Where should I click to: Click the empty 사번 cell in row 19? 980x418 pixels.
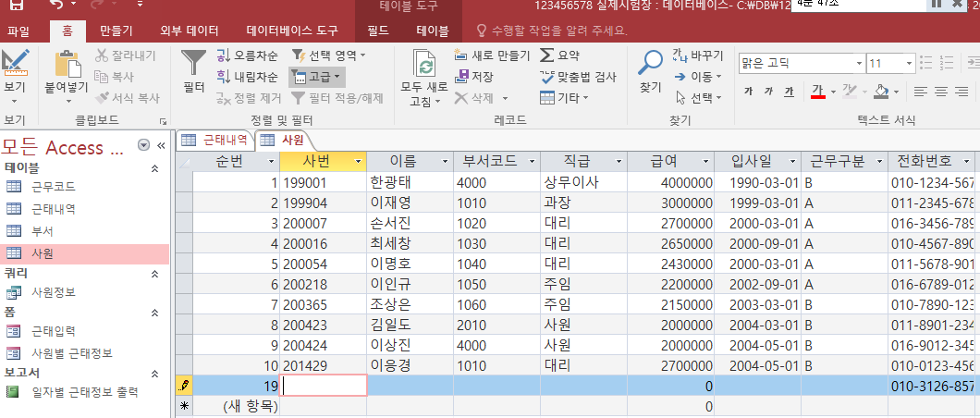click(x=323, y=386)
